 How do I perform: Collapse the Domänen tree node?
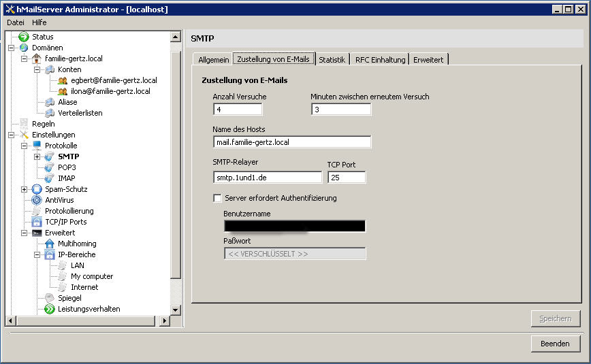click(12, 48)
